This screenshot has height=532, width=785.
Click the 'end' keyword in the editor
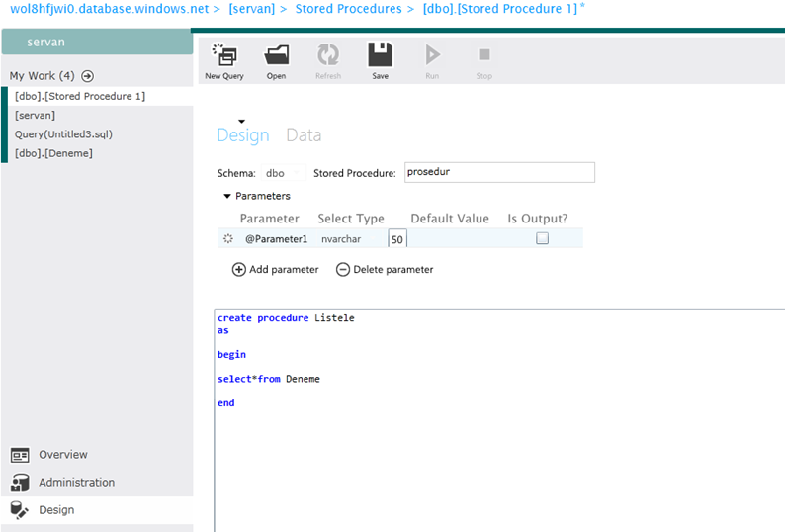225,402
